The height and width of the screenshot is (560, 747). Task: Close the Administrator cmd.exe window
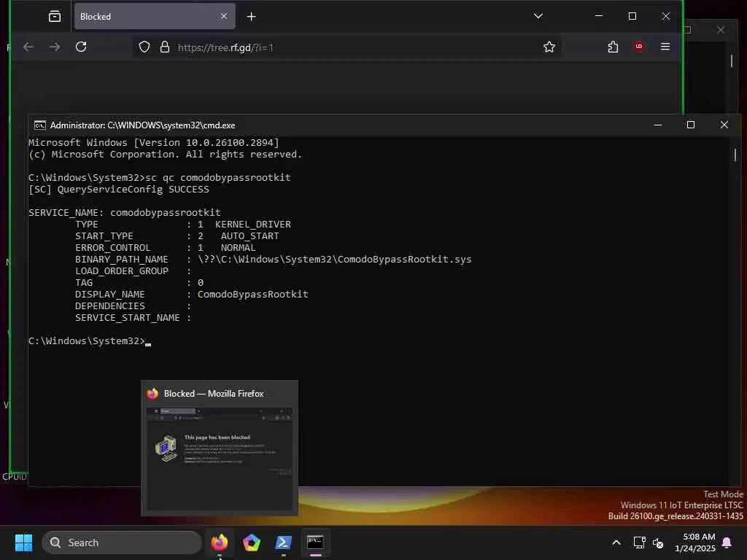pos(724,125)
